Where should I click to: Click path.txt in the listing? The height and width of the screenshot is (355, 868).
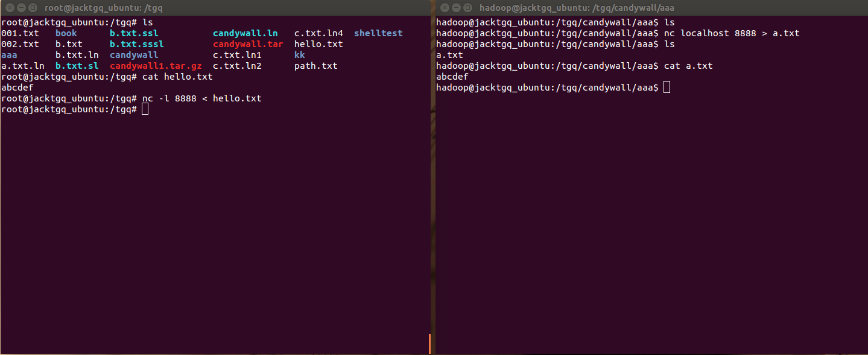[316, 66]
